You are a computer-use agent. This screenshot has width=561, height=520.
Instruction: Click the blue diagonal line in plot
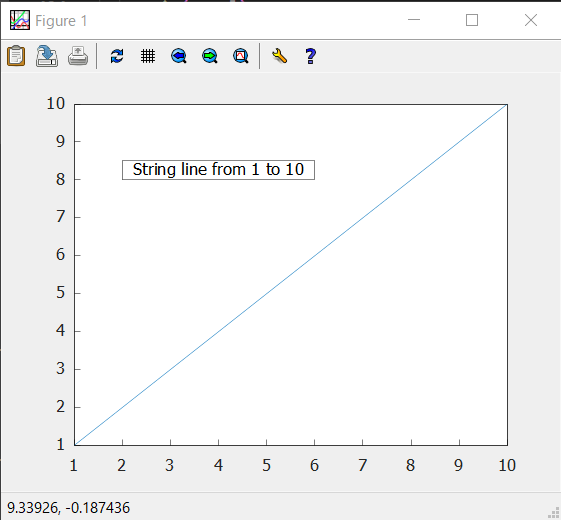(291, 275)
